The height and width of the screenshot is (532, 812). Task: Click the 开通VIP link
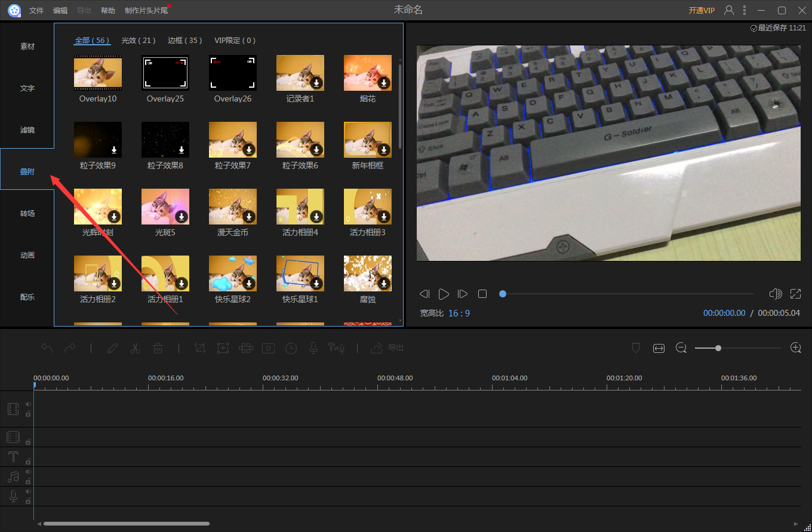click(x=702, y=11)
